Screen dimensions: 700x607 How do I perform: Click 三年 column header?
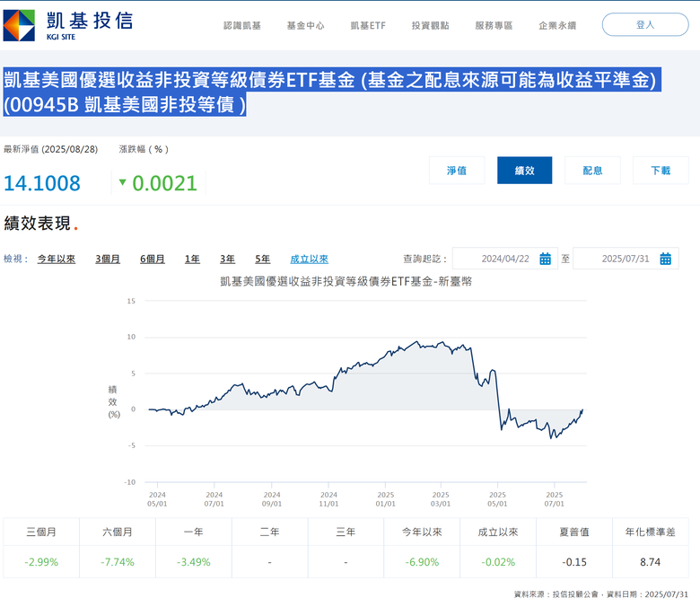click(x=346, y=532)
